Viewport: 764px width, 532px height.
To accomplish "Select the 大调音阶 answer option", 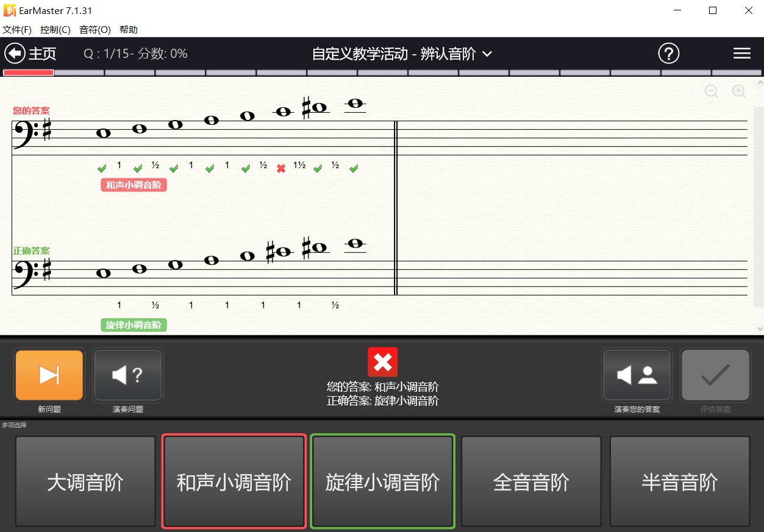I will [85, 481].
